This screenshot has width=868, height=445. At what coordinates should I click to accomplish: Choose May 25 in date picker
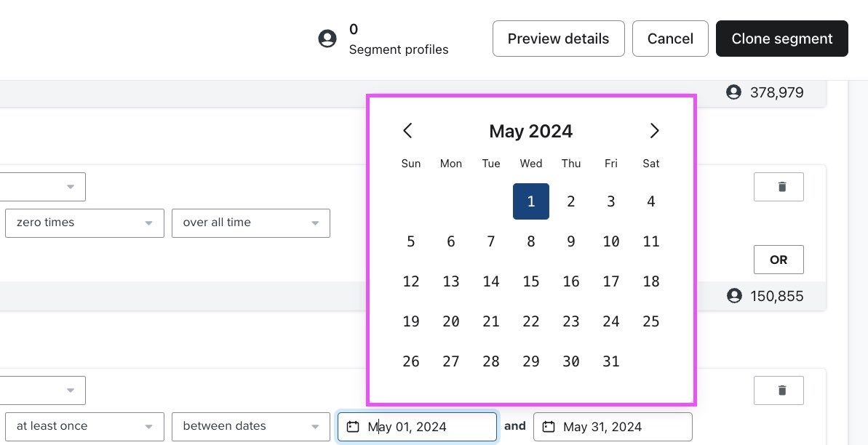[x=651, y=321]
